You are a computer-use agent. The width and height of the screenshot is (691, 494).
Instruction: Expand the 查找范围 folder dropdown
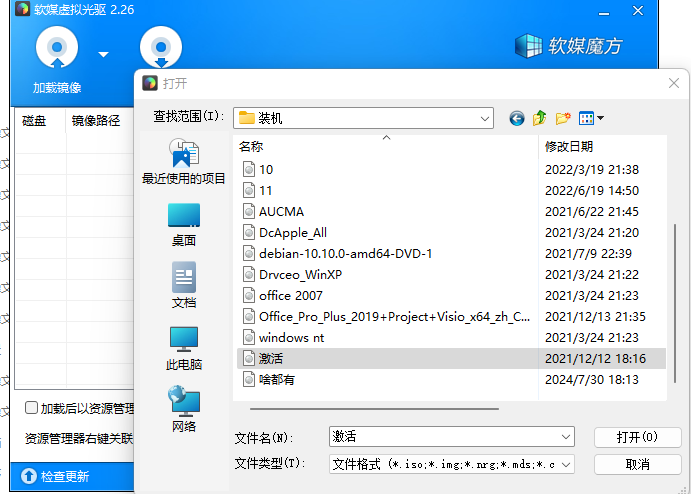point(485,118)
